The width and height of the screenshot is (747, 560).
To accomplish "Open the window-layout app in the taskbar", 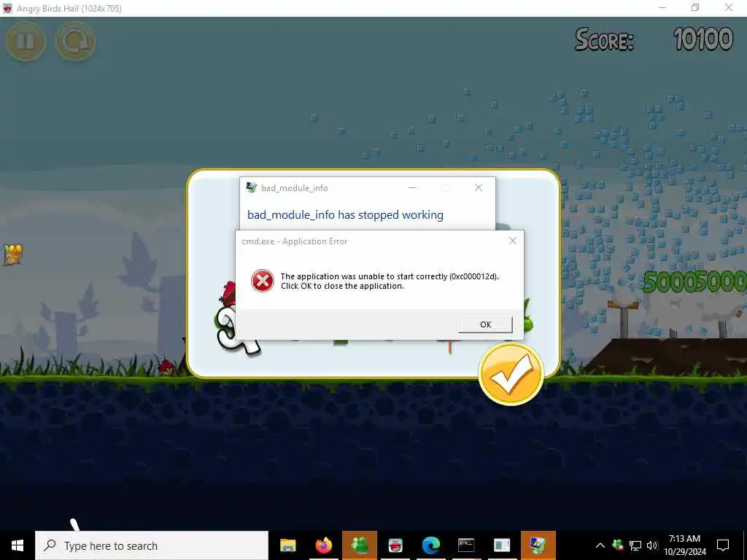I will click(502, 545).
